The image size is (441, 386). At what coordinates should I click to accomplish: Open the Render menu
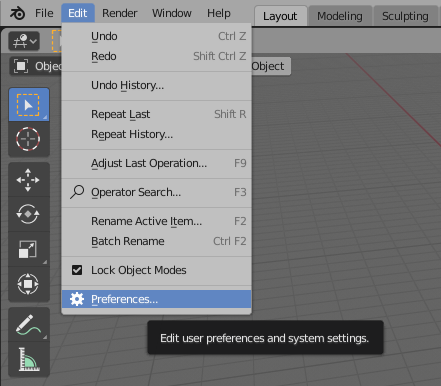point(119,13)
